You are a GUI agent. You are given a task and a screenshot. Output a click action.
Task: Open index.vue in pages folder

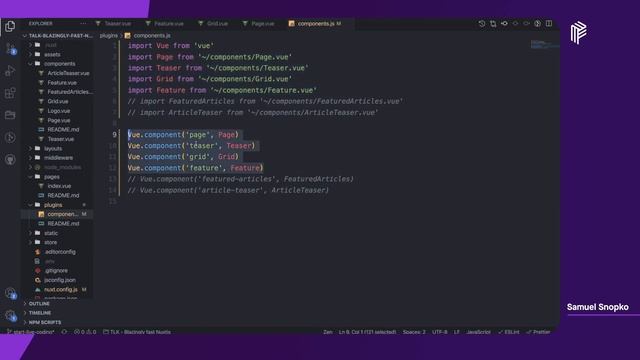point(58,186)
